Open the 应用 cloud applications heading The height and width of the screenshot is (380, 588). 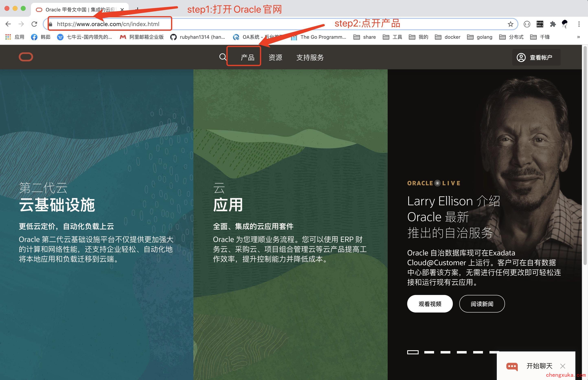click(228, 205)
